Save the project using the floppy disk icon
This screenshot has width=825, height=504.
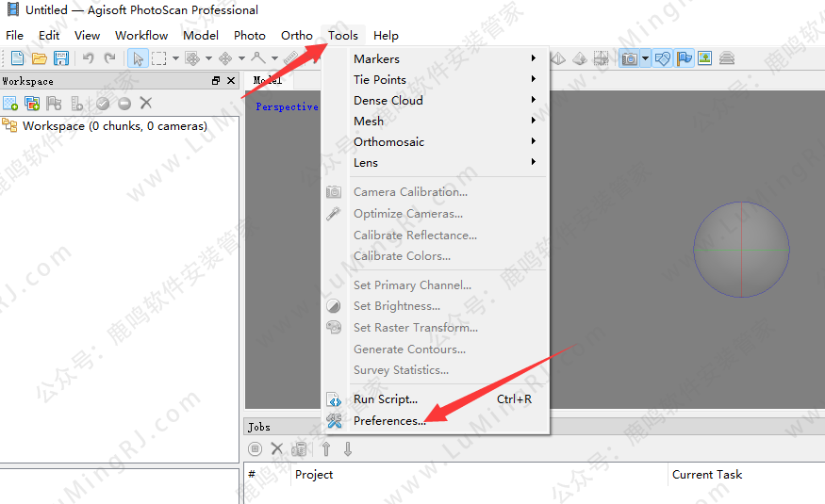coord(61,57)
